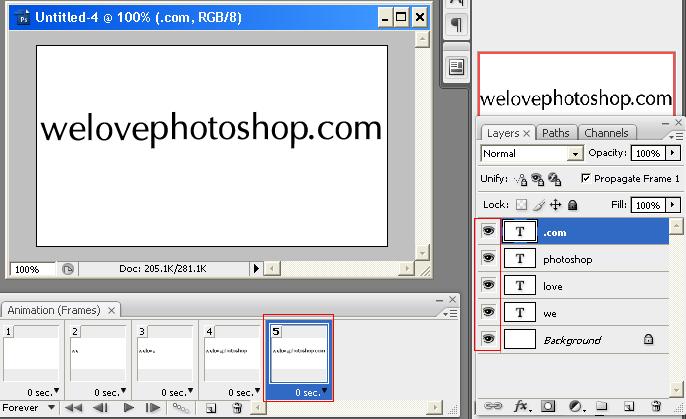Lock all padlock icon in Lock row
The height and width of the screenshot is (419, 686).
pos(572,205)
